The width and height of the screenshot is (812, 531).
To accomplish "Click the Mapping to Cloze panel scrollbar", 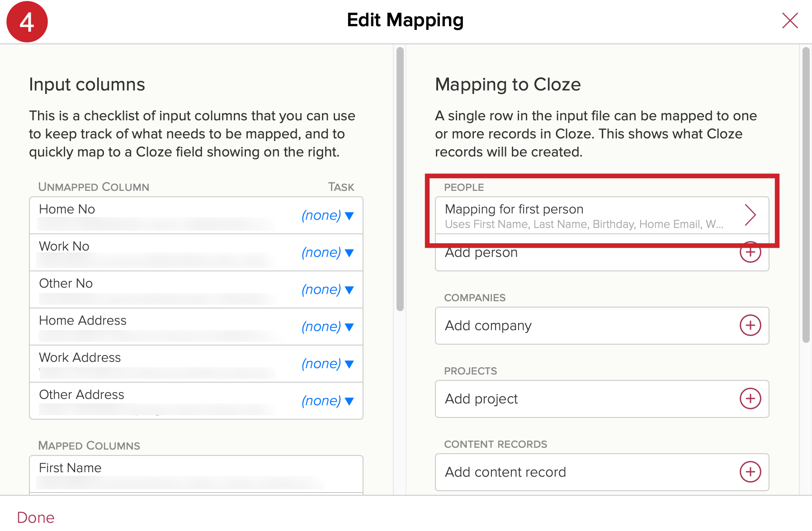I will [806, 195].
